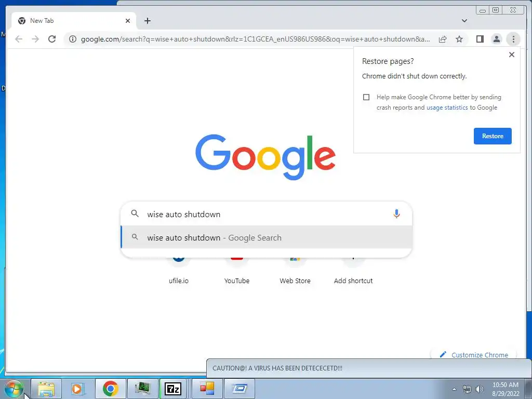Check the send crash reports checkbox
This screenshot has height=399, width=532.
366,97
